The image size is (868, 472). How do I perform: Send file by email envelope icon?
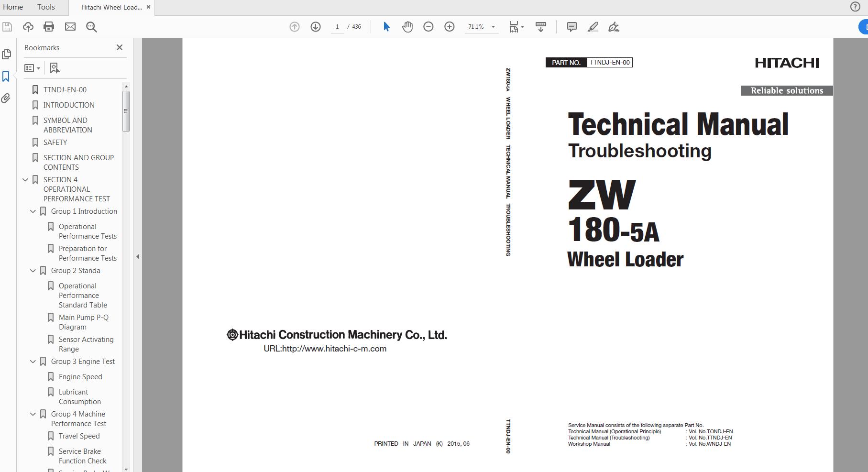(x=70, y=27)
